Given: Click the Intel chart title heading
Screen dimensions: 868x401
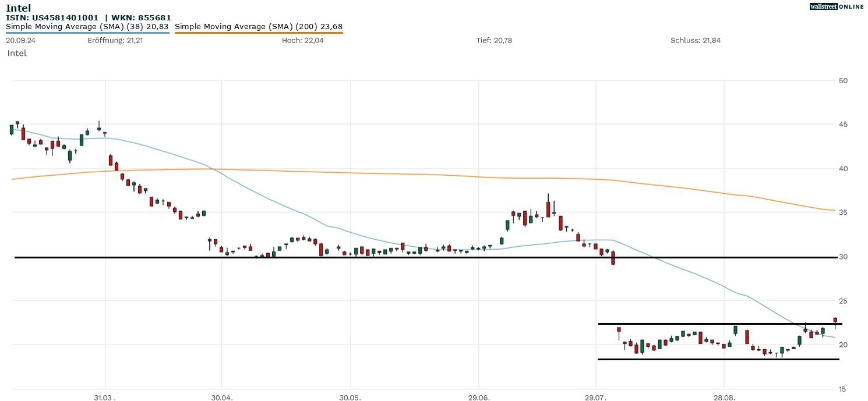Looking at the screenshot, I should click(x=19, y=8).
